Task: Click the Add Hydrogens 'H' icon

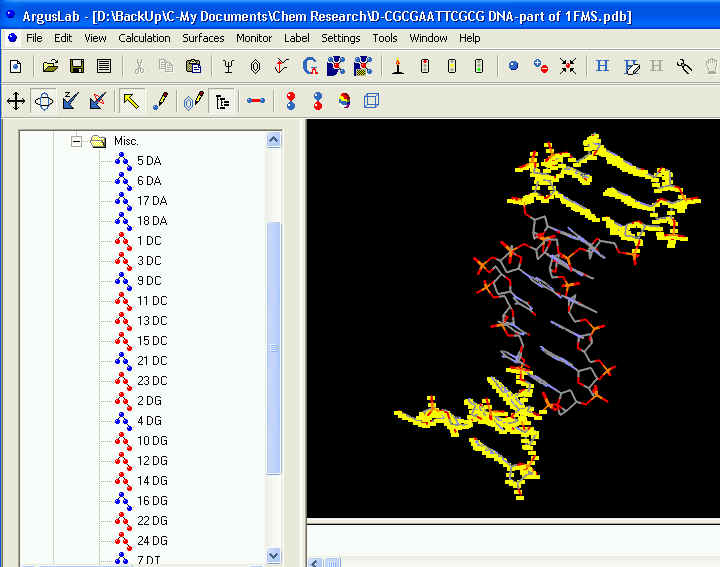Action: click(602, 67)
